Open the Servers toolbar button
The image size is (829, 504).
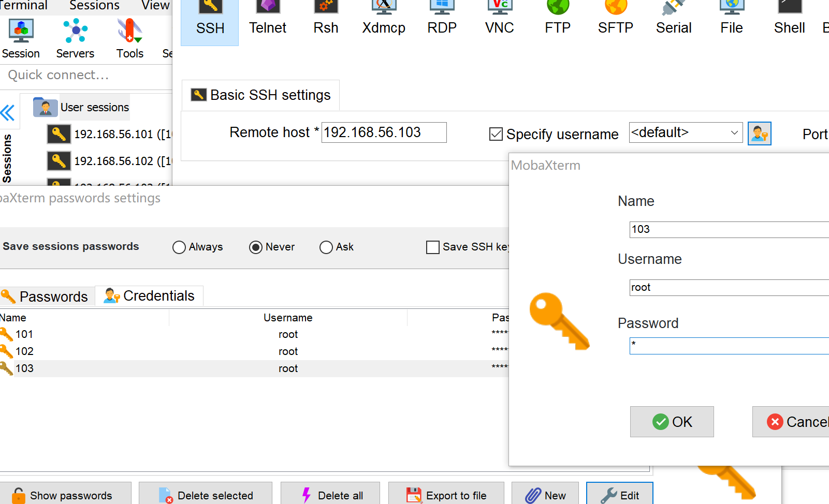coord(75,39)
